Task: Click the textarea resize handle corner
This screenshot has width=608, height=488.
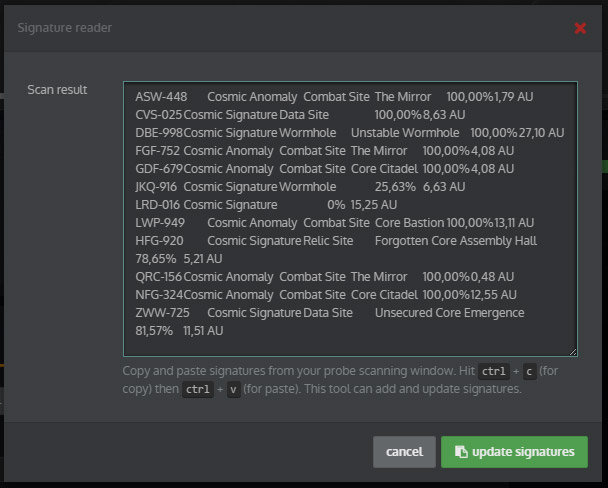Action: pyautogui.click(x=573, y=352)
